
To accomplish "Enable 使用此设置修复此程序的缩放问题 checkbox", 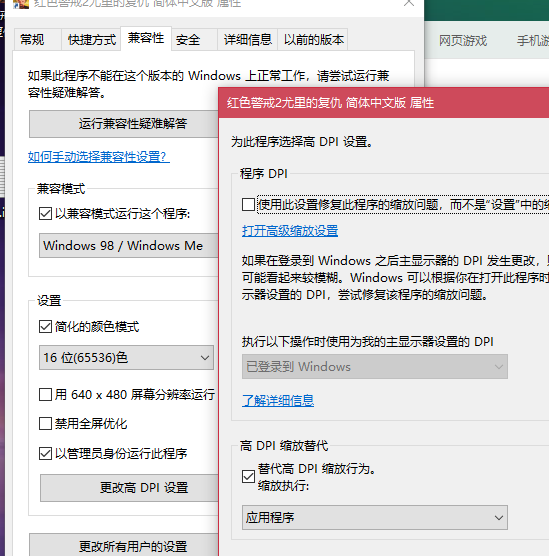I will tap(248, 205).
